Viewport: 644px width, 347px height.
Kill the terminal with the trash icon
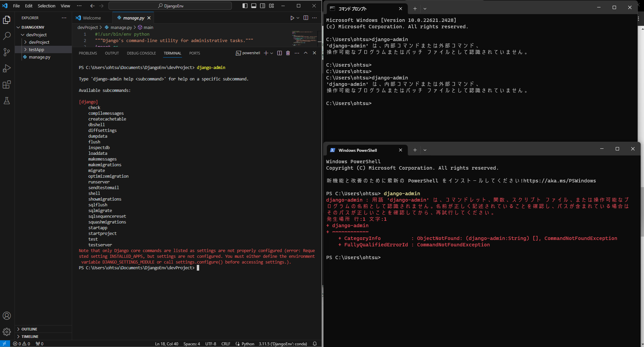[287, 53]
